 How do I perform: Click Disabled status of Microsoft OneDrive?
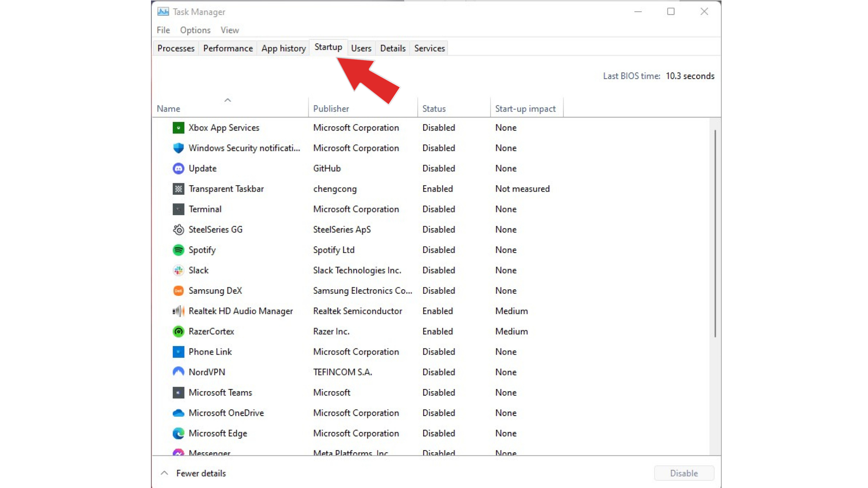439,413
